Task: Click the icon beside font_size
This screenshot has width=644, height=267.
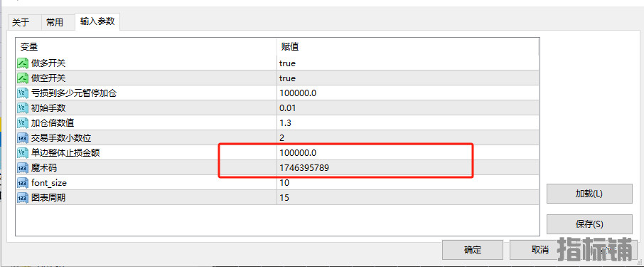Action: tap(22, 183)
